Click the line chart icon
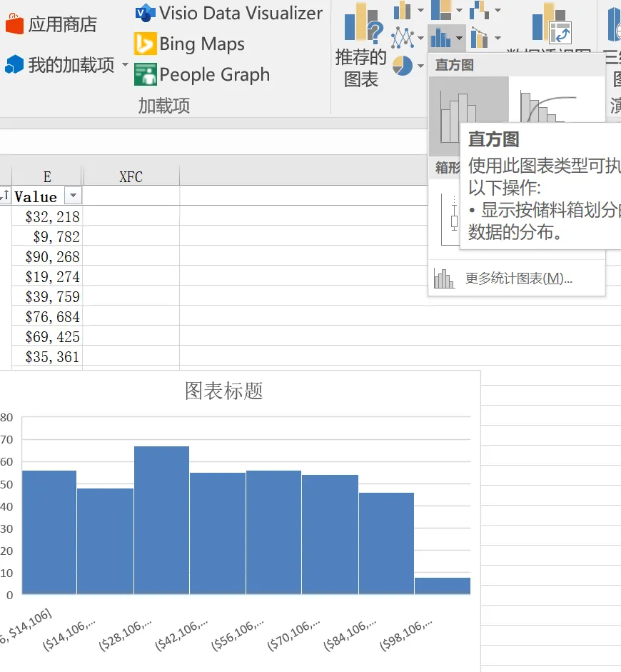 pyautogui.click(x=402, y=38)
